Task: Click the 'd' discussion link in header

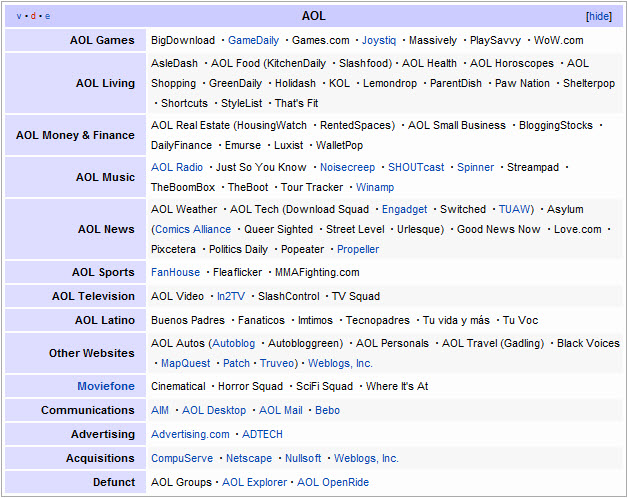Action: click(33, 17)
